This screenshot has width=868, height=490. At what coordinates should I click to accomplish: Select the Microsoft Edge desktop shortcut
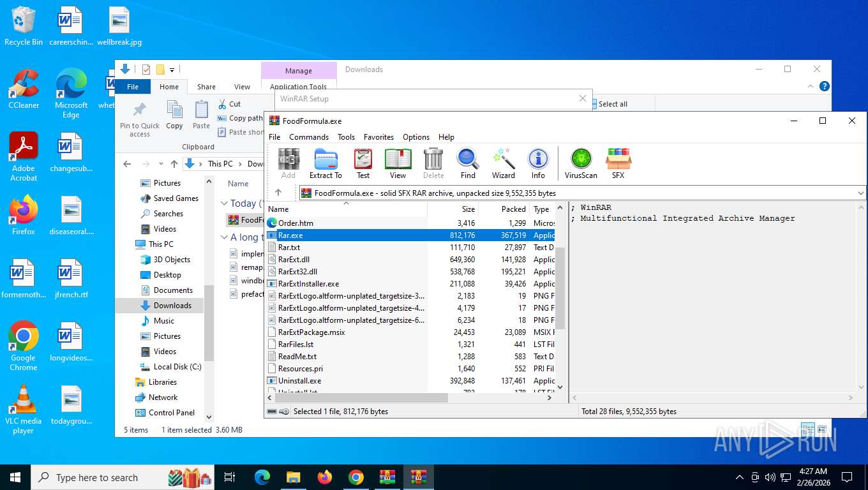pos(71,94)
